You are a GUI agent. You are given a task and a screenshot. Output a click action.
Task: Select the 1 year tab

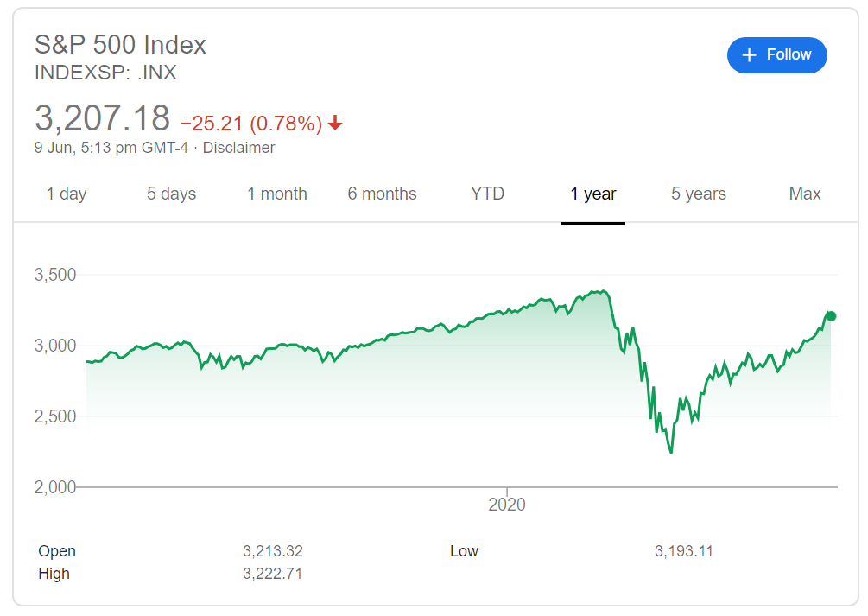click(592, 194)
